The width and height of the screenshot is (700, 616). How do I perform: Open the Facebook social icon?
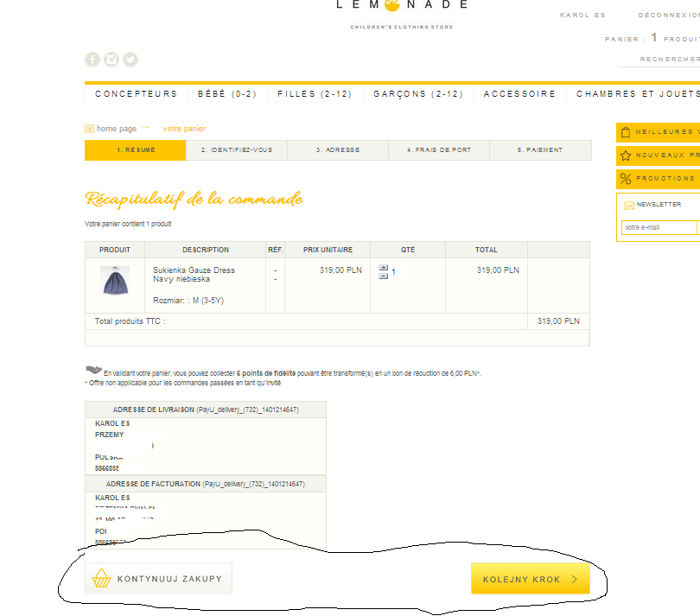pyautogui.click(x=92, y=60)
